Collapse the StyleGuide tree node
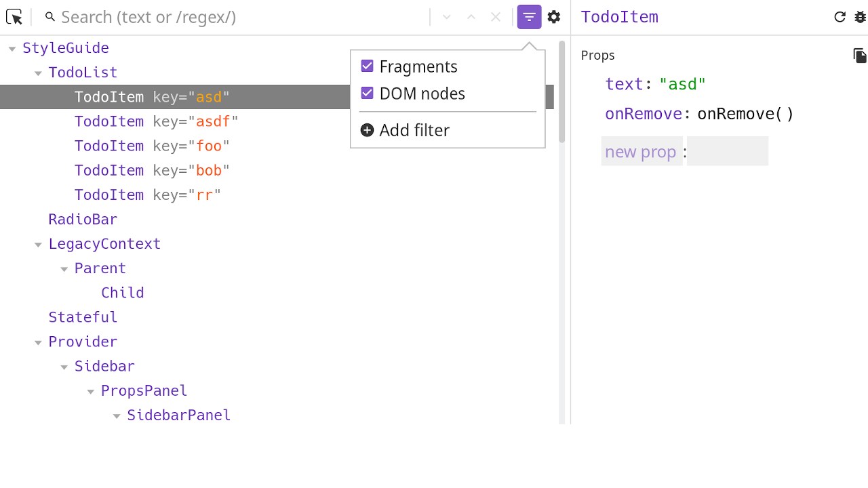 tap(12, 49)
